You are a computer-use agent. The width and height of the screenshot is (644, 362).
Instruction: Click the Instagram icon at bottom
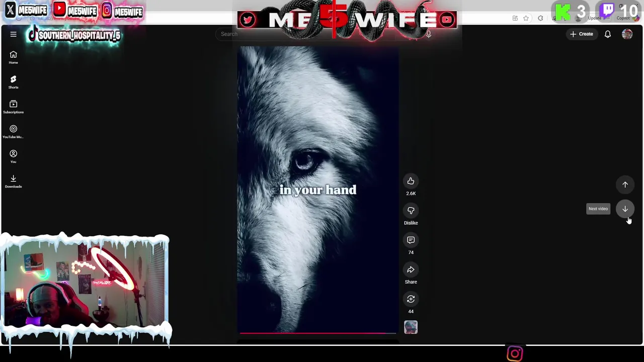pos(515,354)
